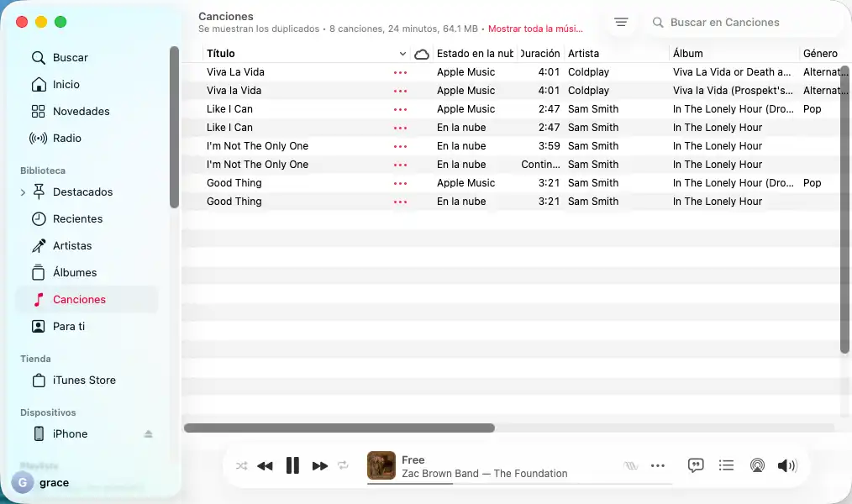Click the cloud download column header
Screen dimensions: 852x504
tap(422, 54)
